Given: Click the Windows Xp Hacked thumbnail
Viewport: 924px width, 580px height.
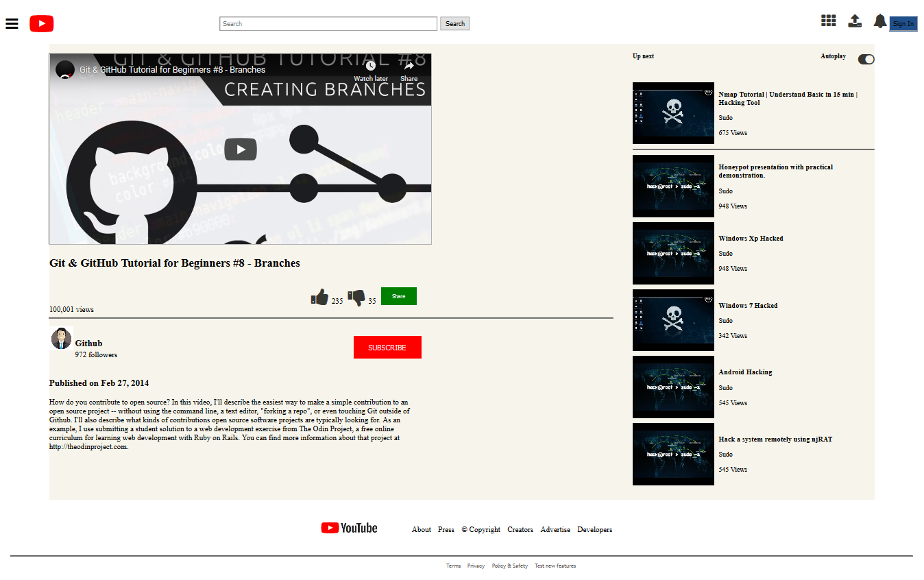Looking at the screenshot, I should point(673,253).
